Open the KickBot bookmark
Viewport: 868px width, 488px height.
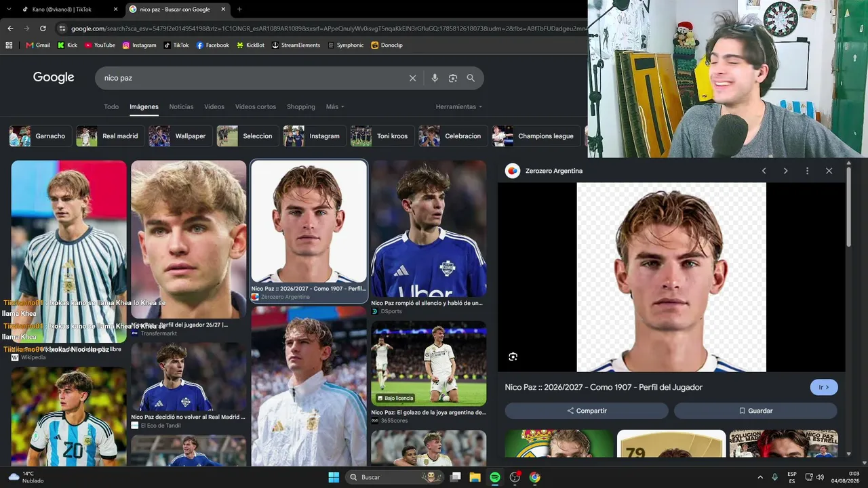250,45
